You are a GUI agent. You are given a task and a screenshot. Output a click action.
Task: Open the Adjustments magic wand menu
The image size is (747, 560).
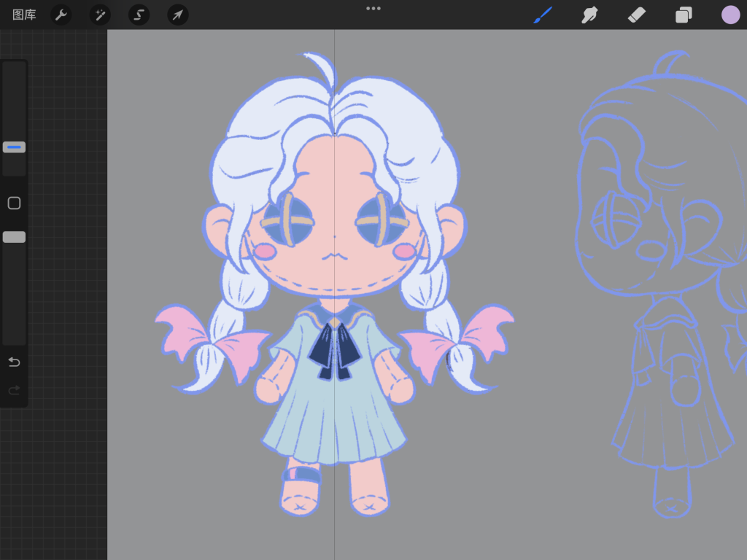(100, 15)
